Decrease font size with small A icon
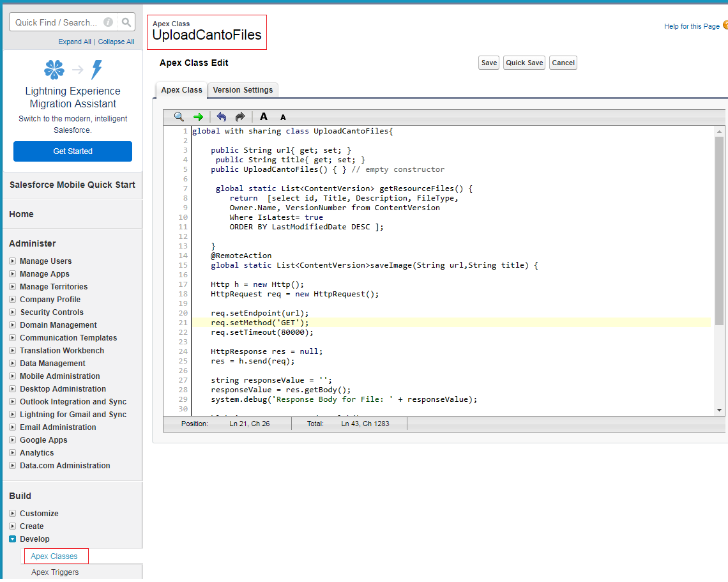The width and height of the screenshot is (728, 582). click(x=283, y=118)
